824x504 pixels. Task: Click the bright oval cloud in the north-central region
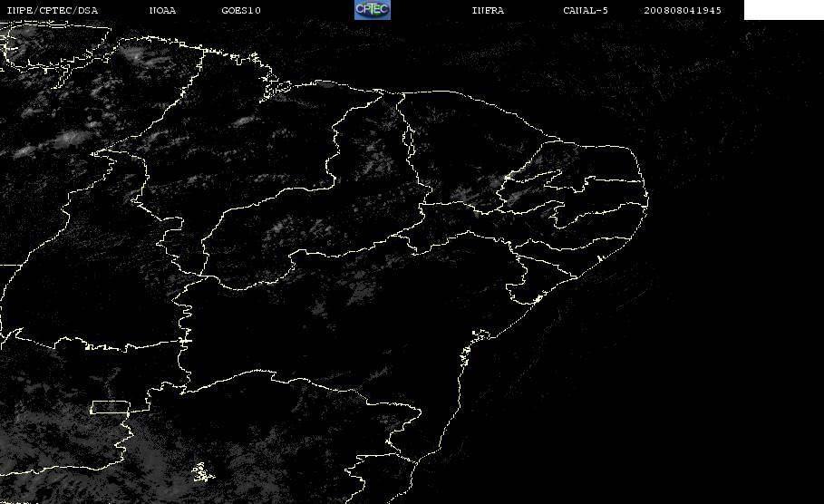click(x=243, y=121)
